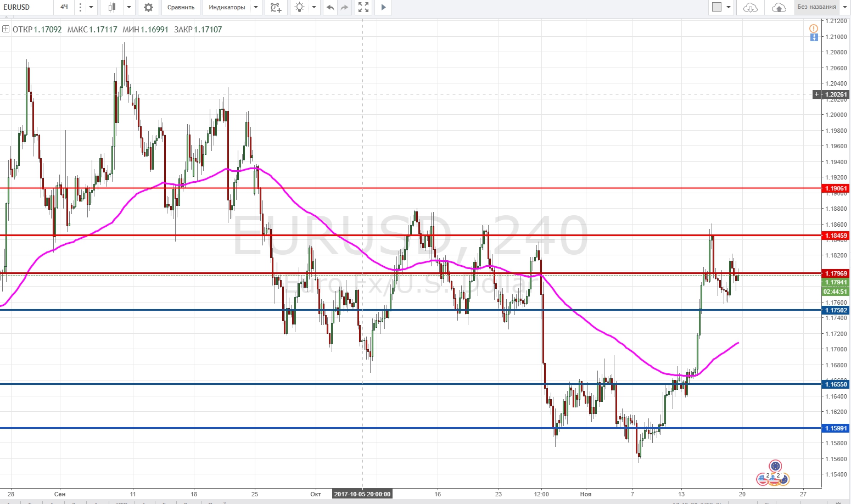
Task: Toggle the layout square selector
Action: [716, 7]
